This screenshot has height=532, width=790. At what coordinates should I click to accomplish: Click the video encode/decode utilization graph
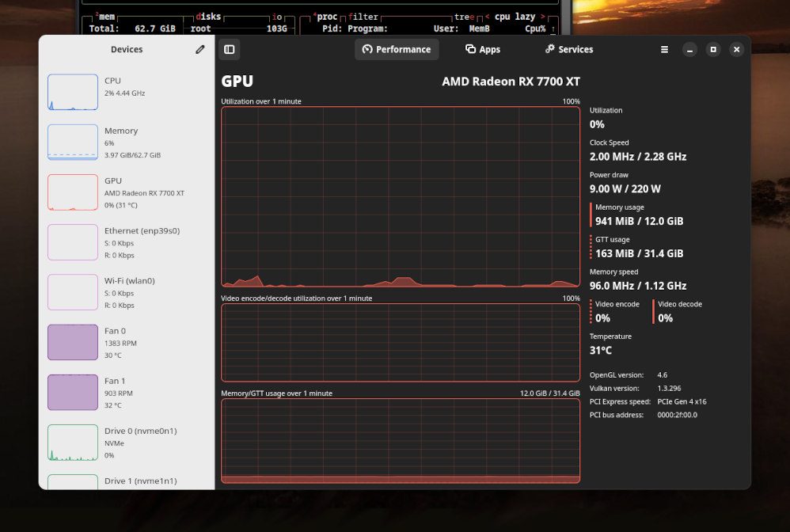pyautogui.click(x=401, y=343)
